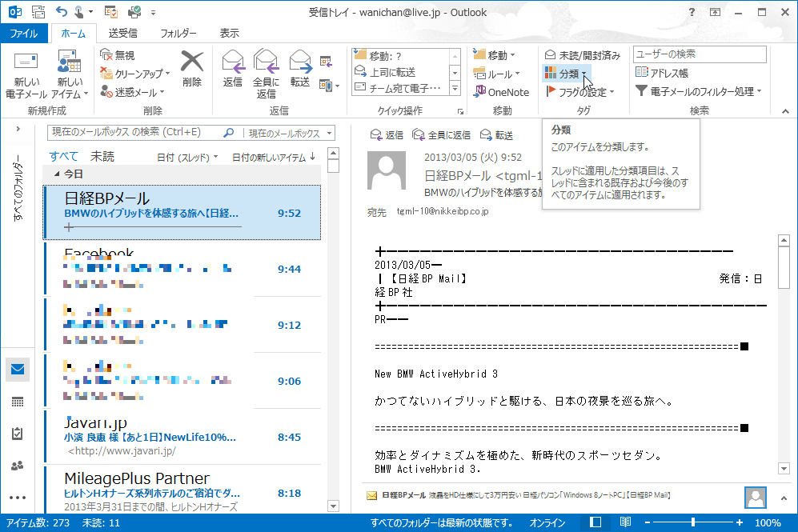Open the Javari.jp message
The width and height of the screenshot is (798, 532).
click(182, 437)
